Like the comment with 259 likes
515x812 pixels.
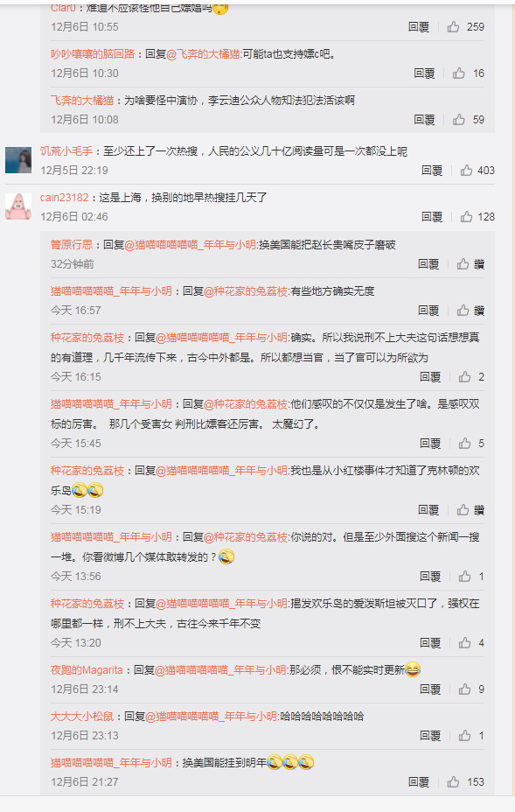click(x=454, y=27)
